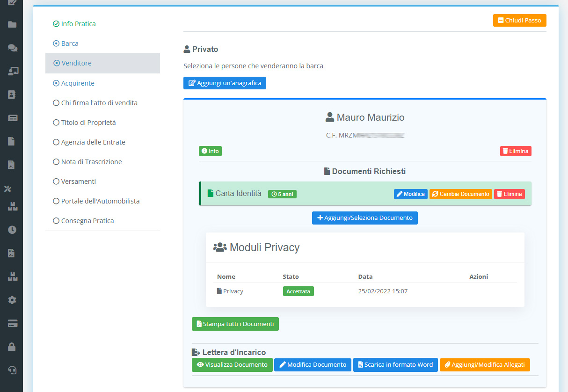The width and height of the screenshot is (568, 392).
Task: Click the signed-document icon just below the clock
Action: tap(12, 253)
